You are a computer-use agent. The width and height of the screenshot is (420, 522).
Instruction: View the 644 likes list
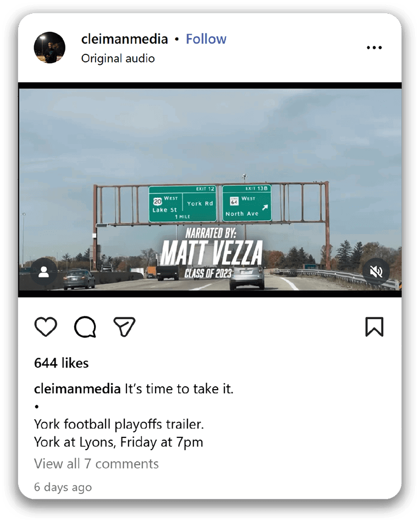coord(61,363)
